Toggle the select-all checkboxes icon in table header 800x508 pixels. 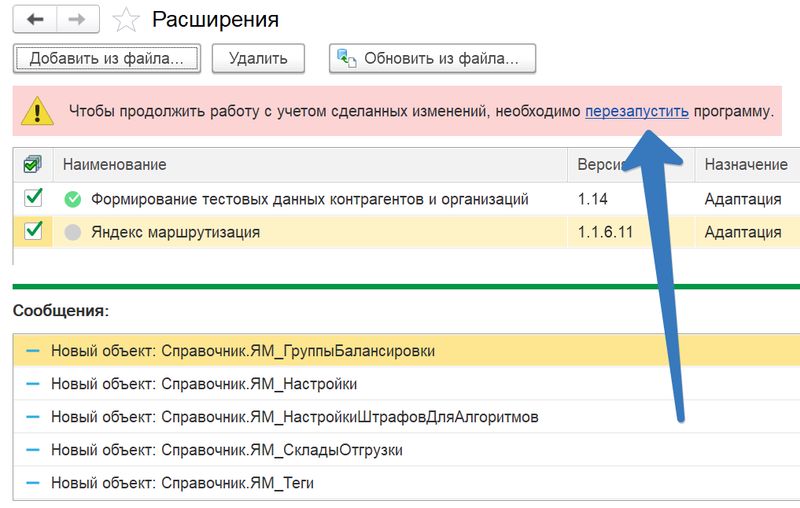click(x=33, y=164)
